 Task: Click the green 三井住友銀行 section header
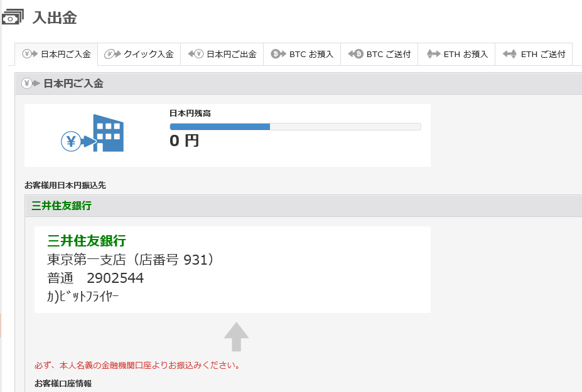pos(62,206)
